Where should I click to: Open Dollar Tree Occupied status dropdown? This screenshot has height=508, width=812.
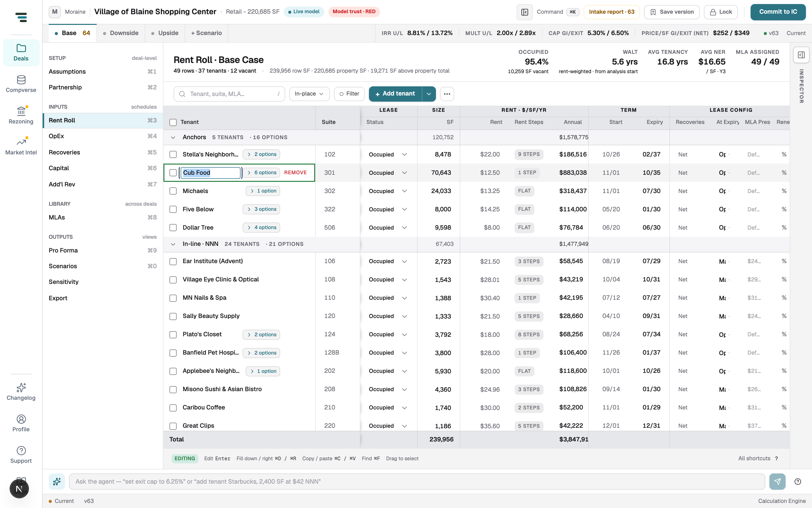point(404,228)
